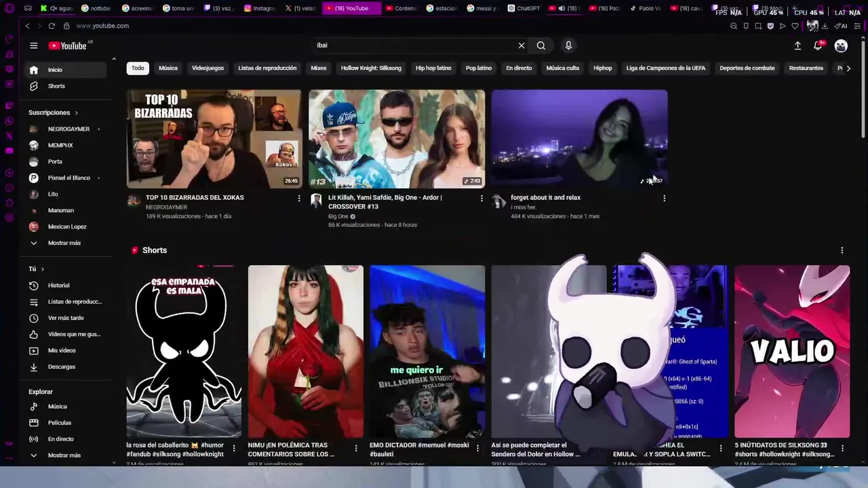This screenshot has height=488, width=868.
Task: Click the heart bookmark icon in the address bar
Action: [795, 26]
